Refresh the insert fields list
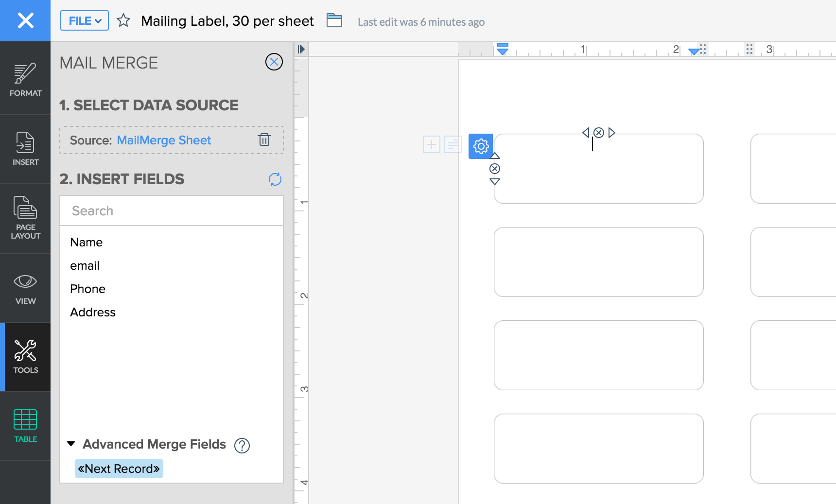The width and height of the screenshot is (836, 504). (x=275, y=179)
